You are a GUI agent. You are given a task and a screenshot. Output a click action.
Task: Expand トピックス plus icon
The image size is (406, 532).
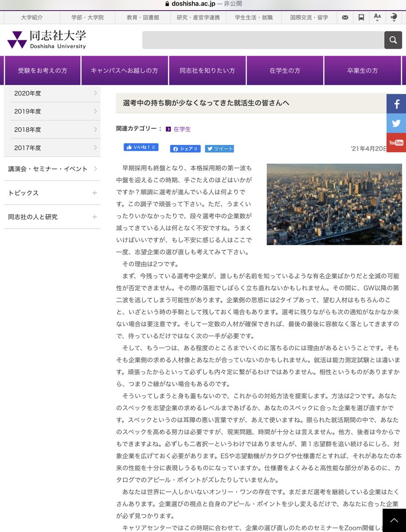[94, 193]
